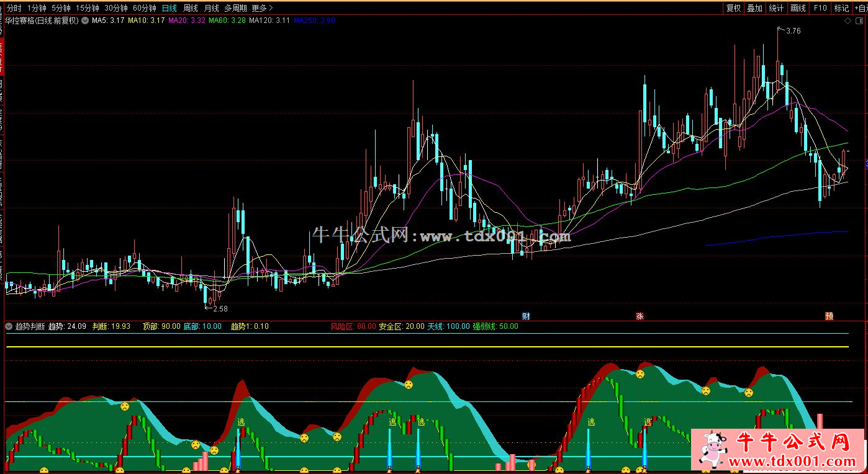
Task: Click the 2.58 low price label
Action: coord(220,308)
